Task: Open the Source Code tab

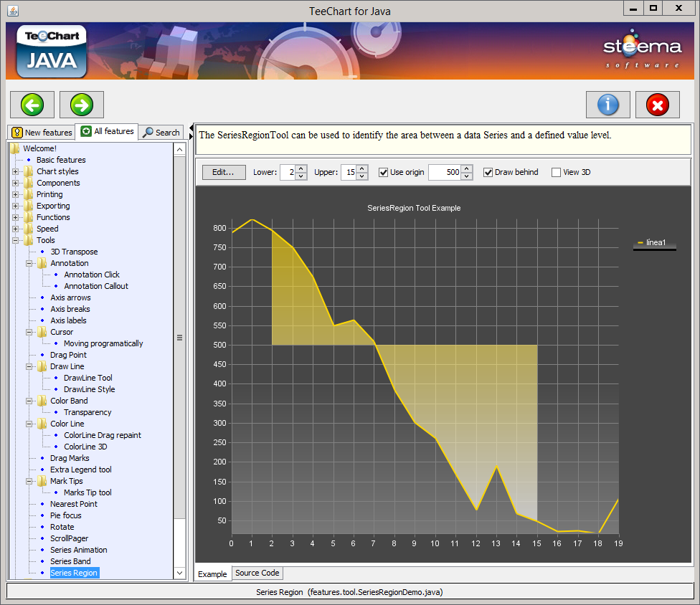Action: tap(257, 573)
